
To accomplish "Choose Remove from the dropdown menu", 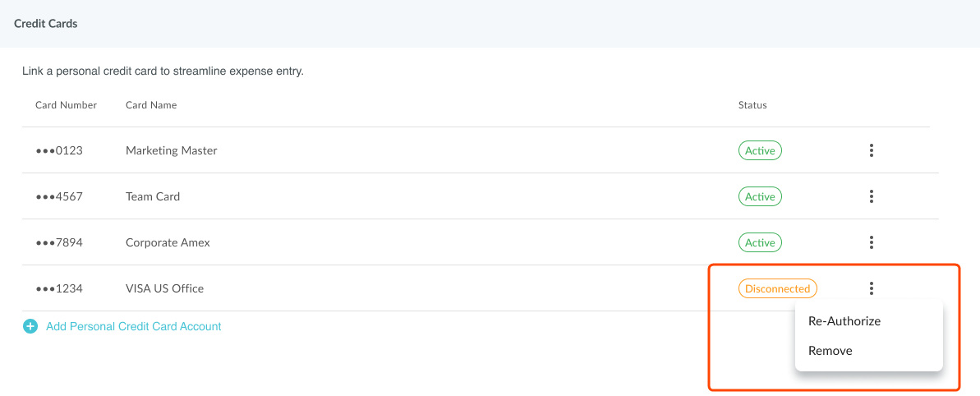I will coord(830,351).
